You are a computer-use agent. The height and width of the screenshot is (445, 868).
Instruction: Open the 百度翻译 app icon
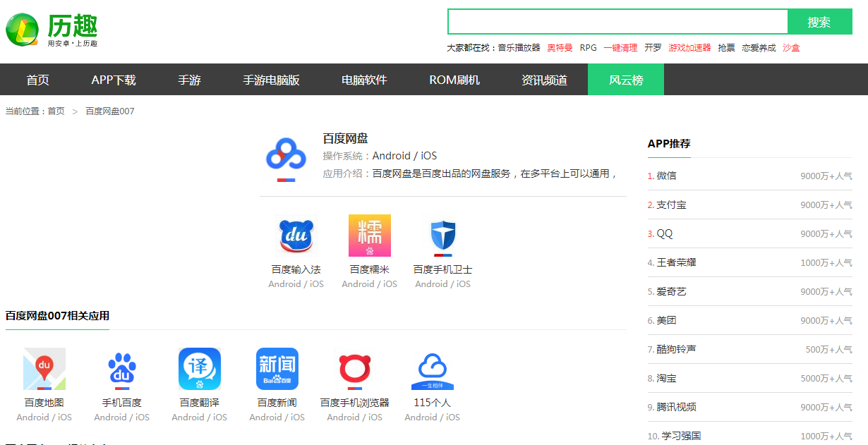200,369
